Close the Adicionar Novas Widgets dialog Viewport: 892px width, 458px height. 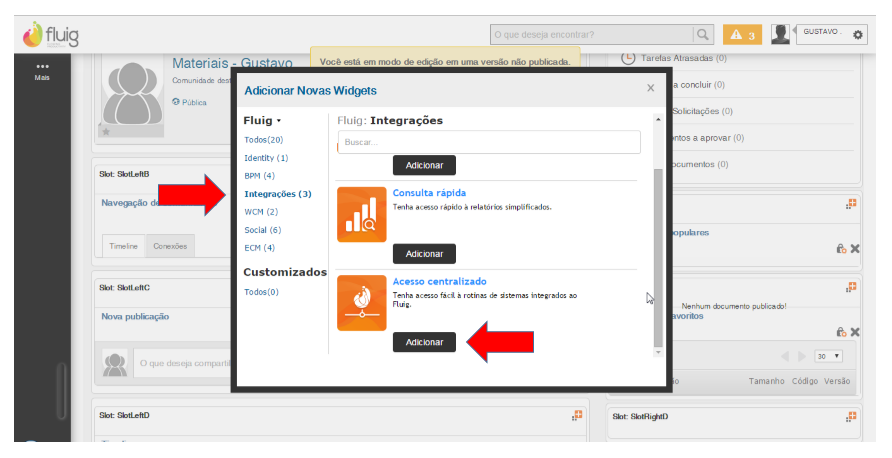pos(650,88)
